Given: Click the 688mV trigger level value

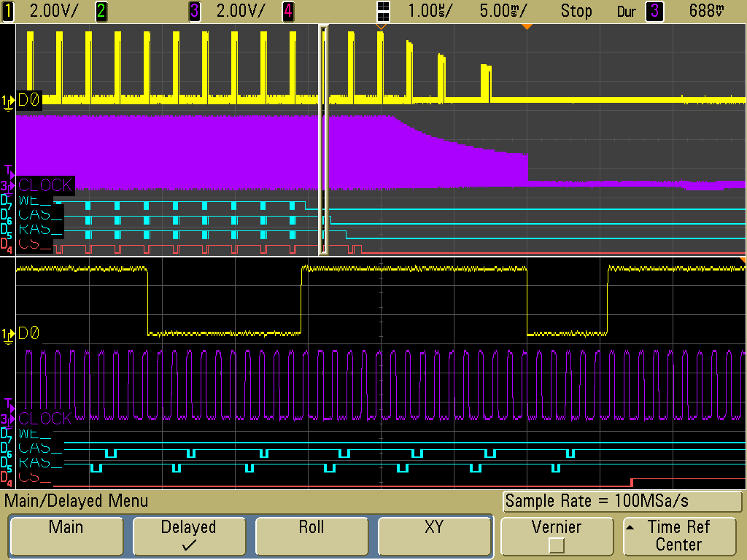Looking at the screenshot, I should [706, 11].
